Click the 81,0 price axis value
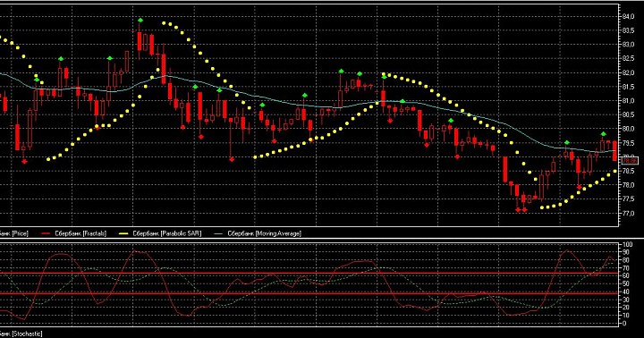 pyautogui.click(x=629, y=101)
